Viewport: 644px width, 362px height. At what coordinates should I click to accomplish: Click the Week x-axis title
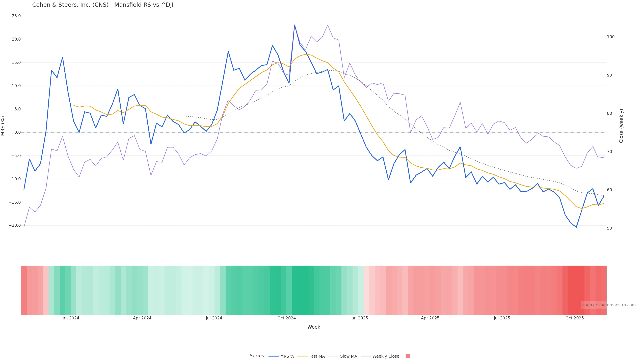pyautogui.click(x=314, y=327)
